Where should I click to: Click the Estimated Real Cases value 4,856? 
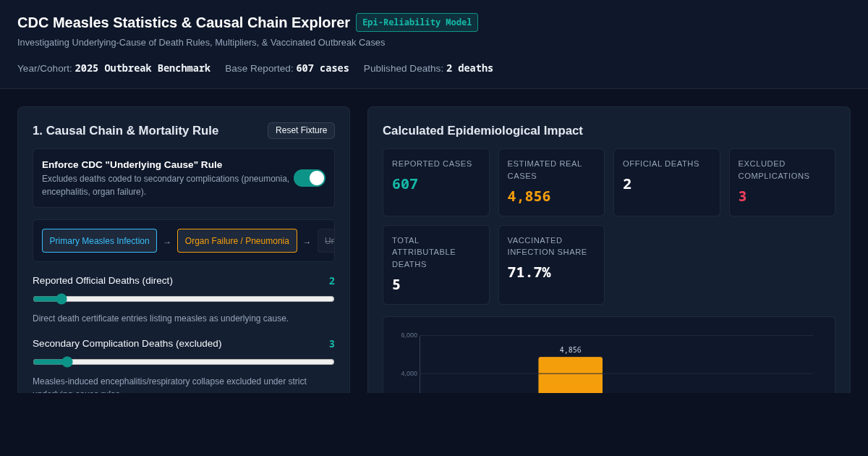(x=529, y=196)
